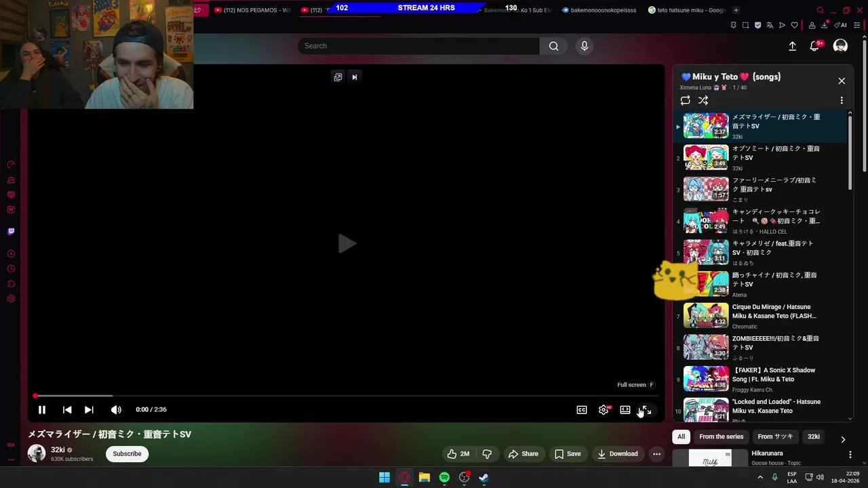This screenshot has width=868, height=488.
Task: Select the 32ki filter chip
Action: pos(814,436)
